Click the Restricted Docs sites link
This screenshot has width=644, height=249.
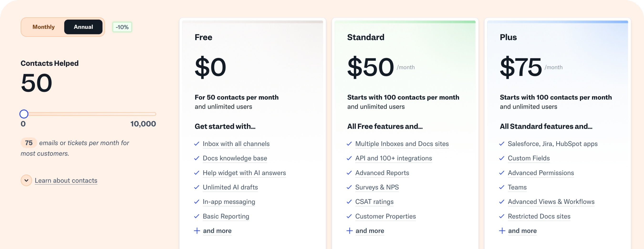[539, 216]
